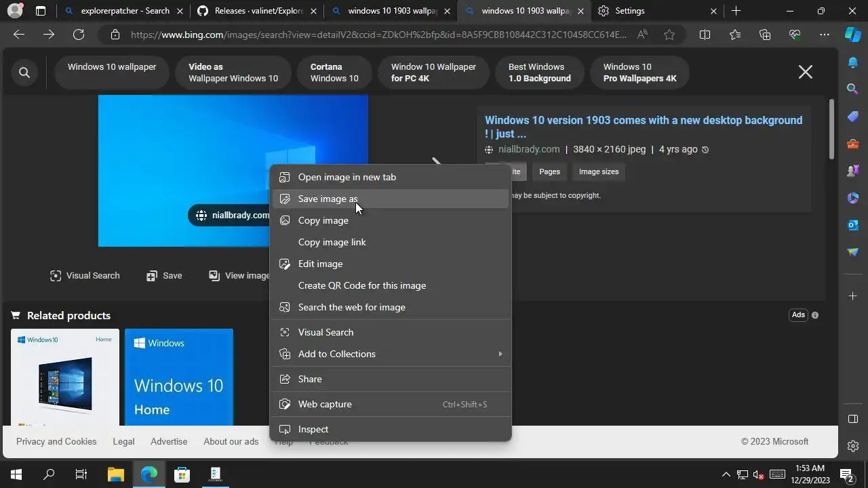This screenshot has height=488, width=868.
Task: Select Copy image from context menu
Action: click(391, 220)
